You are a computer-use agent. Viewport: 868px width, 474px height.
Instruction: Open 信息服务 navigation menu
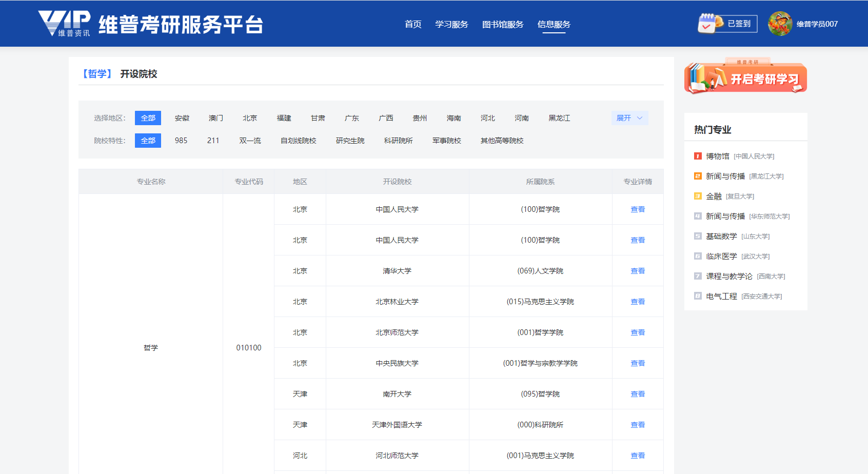click(x=554, y=24)
